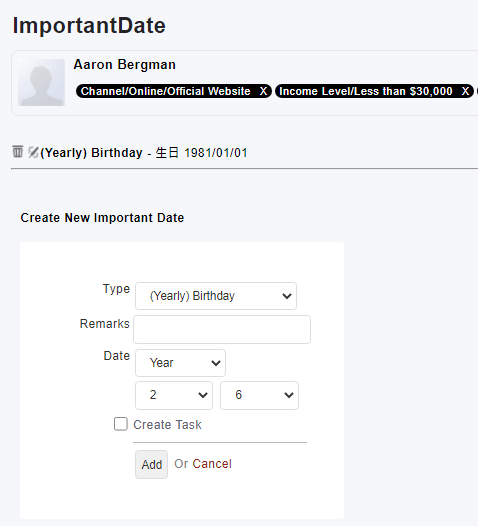Screen dimensions: 478x526
Task: Focus the Remarks text field
Action: (x=222, y=329)
